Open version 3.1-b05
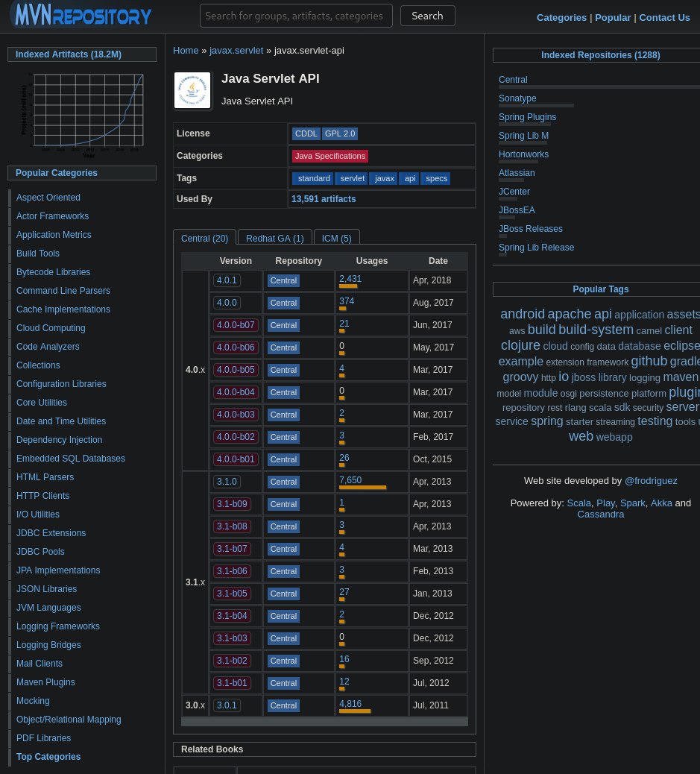 232,594
